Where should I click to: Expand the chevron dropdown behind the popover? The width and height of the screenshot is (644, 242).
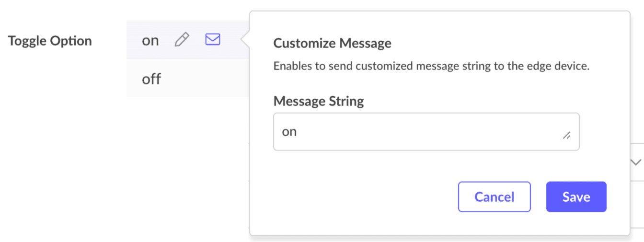[x=636, y=162]
